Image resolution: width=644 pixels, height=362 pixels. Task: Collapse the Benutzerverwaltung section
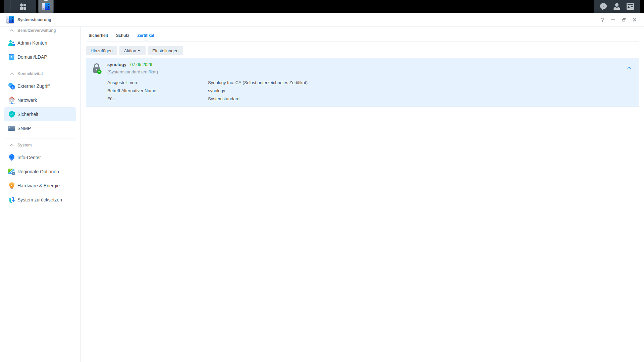[x=12, y=31]
